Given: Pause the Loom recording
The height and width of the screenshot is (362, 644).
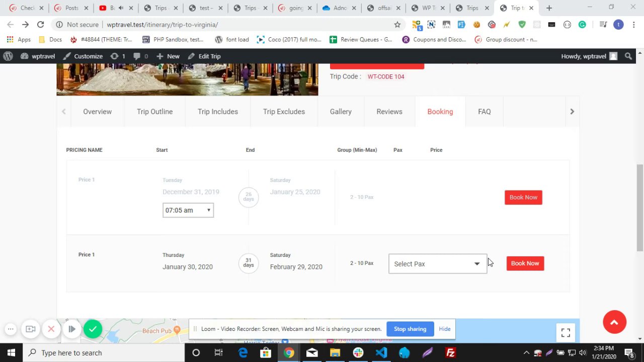Looking at the screenshot, I should click(72, 329).
